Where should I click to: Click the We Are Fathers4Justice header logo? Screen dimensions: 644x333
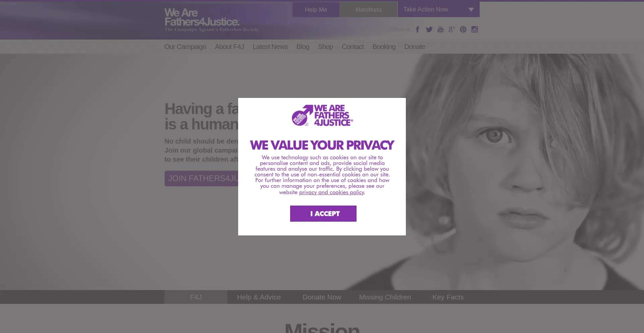[x=212, y=20]
